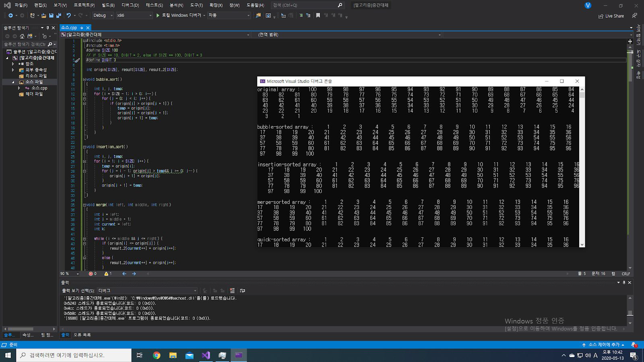The width and height of the screenshot is (644, 362).
Task: Open the 빌드(B) menu
Action: [108, 5]
